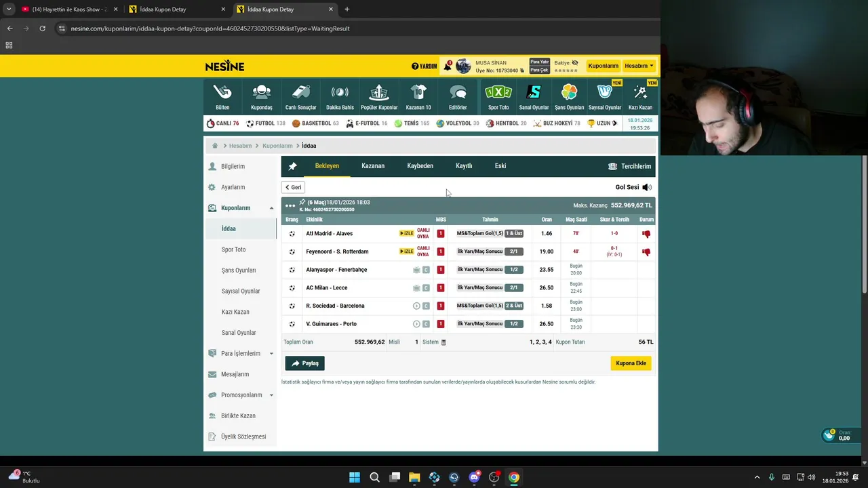
Task: Click Hesabım breadcrumb link
Action: (240, 146)
